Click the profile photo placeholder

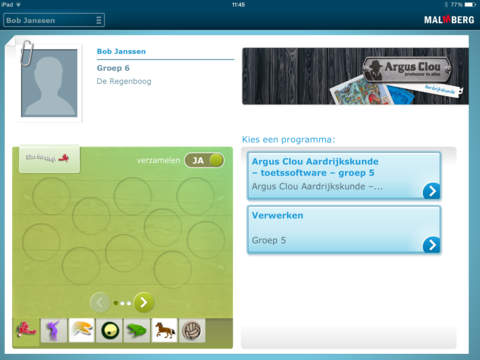[49, 83]
